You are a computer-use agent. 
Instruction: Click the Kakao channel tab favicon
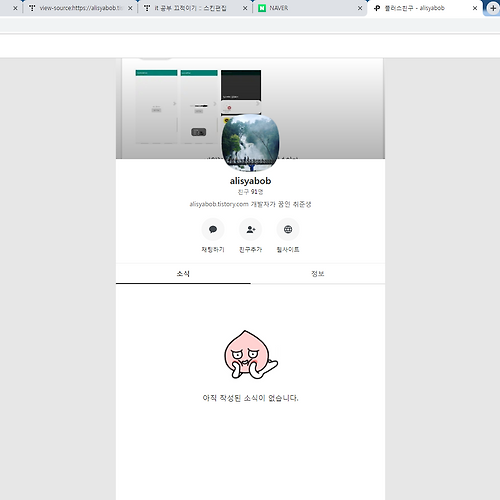(377, 8)
